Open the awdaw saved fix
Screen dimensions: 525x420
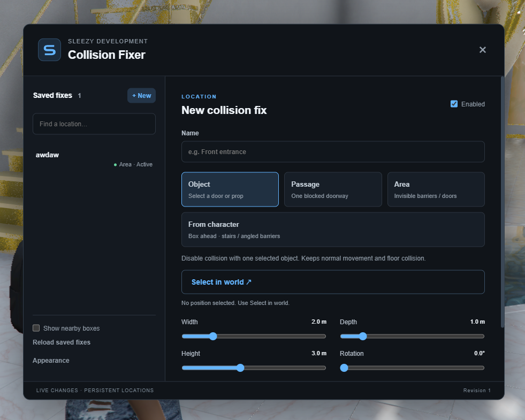pos(94,159)
